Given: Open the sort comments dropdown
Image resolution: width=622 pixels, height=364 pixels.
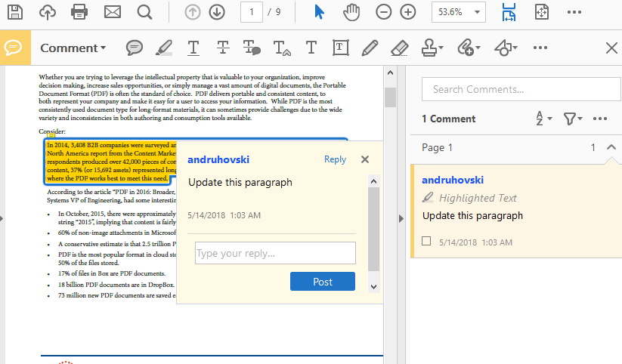Looking at the screenshot, I should [x=544, y=118].
